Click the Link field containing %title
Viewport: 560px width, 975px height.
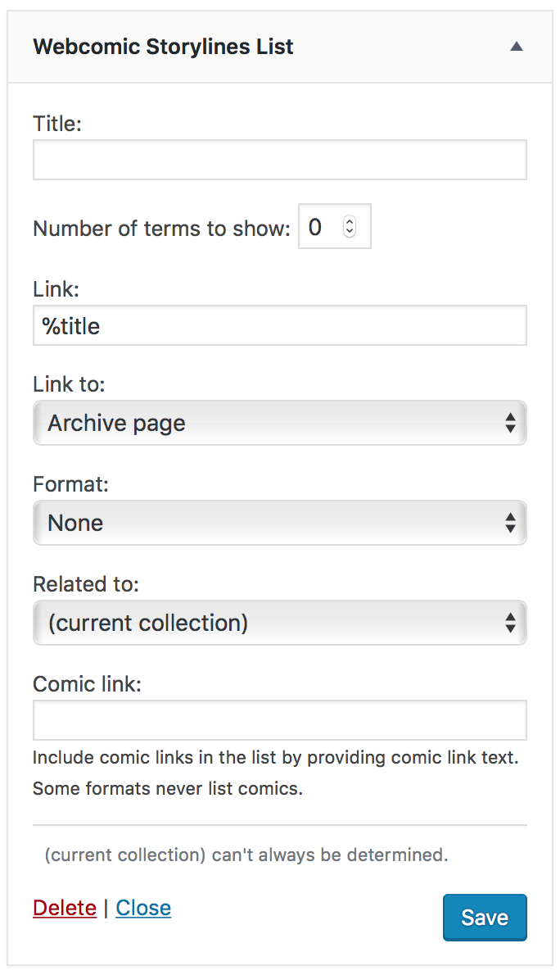279,326
